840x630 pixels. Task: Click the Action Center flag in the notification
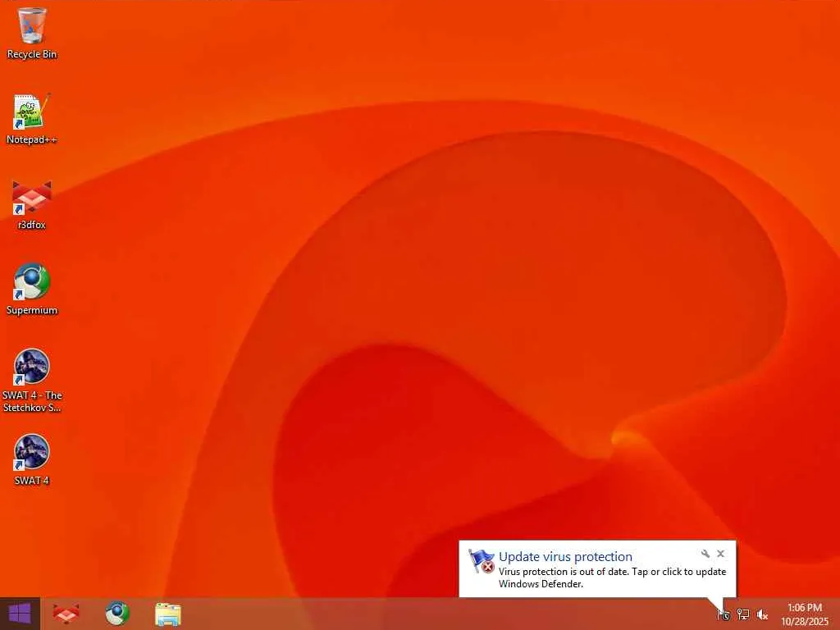click(481, 561)
